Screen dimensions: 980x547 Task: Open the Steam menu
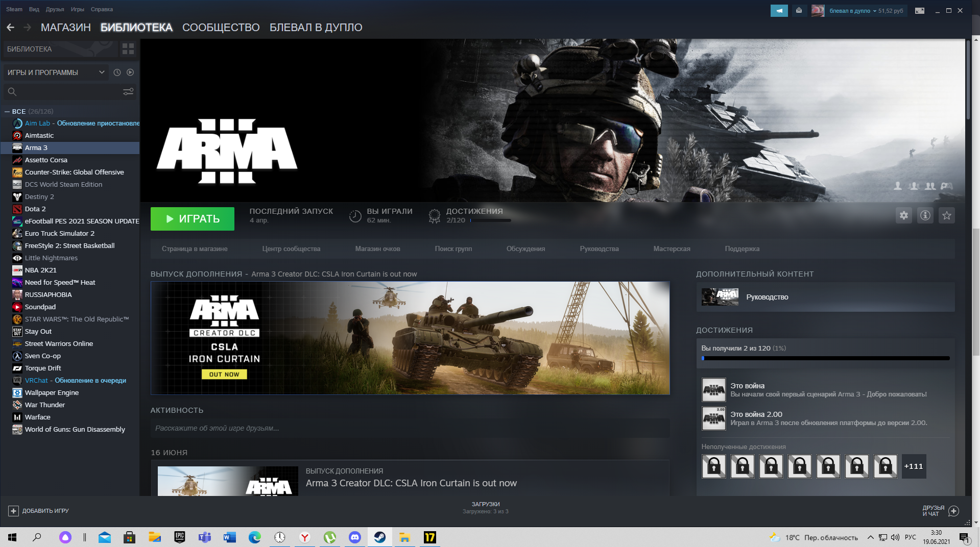click(x=14, y=9)
